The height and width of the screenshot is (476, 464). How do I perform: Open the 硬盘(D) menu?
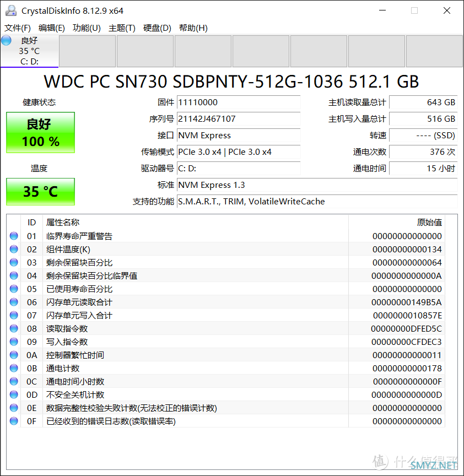(x=157, y=28)
